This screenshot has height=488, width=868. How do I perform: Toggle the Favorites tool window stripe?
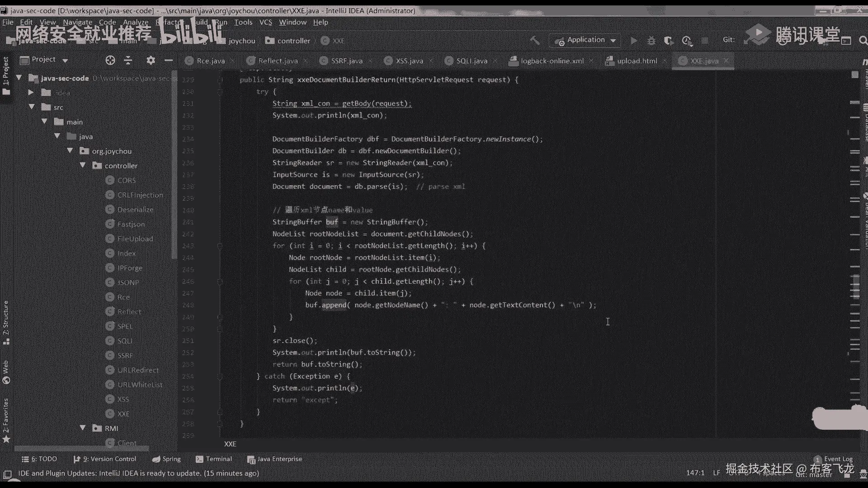(x=6, y=419)
